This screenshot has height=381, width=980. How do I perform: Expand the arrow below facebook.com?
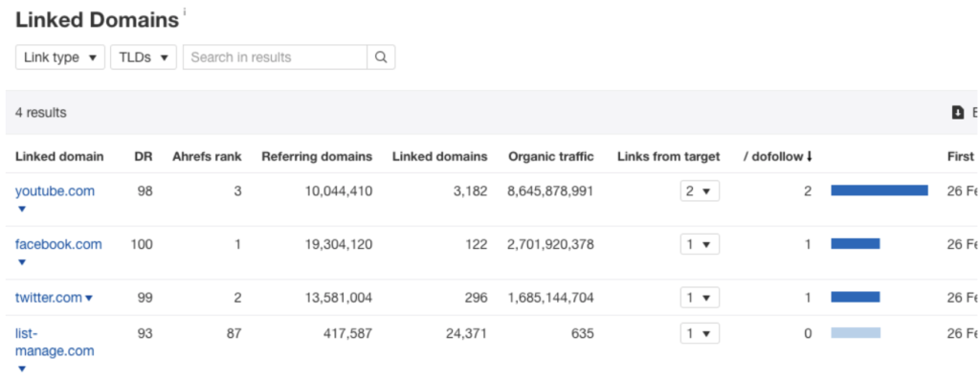coord(21,262)
